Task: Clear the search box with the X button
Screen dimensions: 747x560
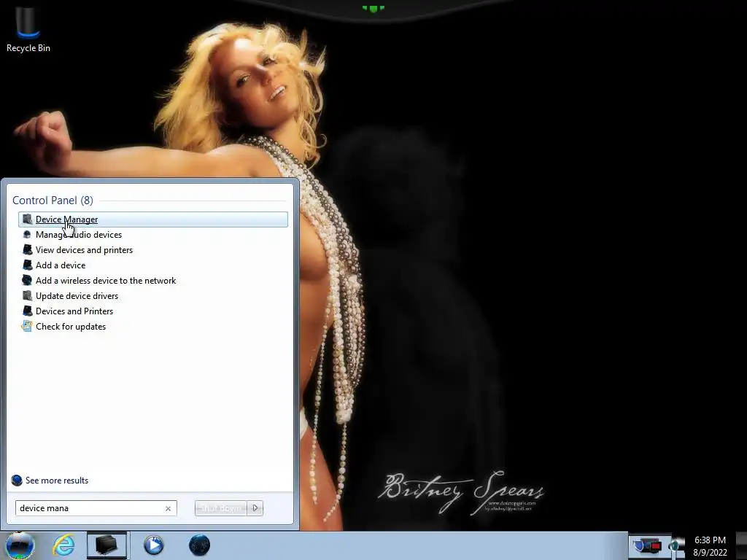Action: (169, 508)
